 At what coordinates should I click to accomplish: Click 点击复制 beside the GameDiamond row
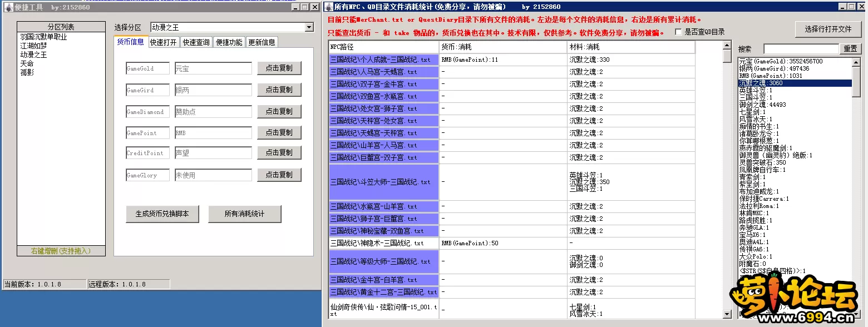point(279,111)
